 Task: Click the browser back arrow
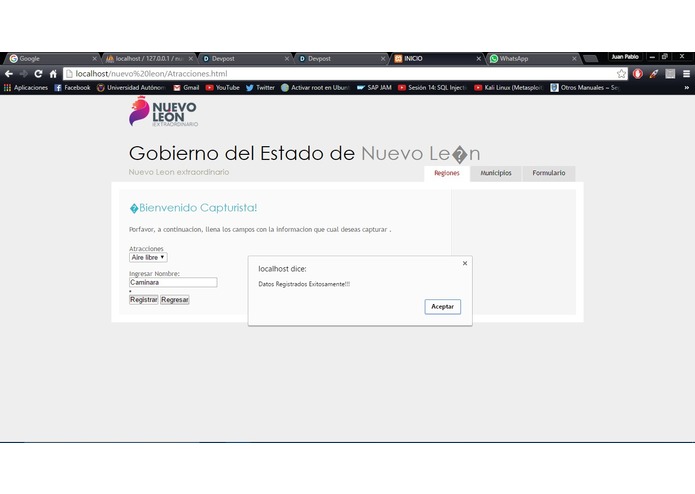[x=8, y=74]
